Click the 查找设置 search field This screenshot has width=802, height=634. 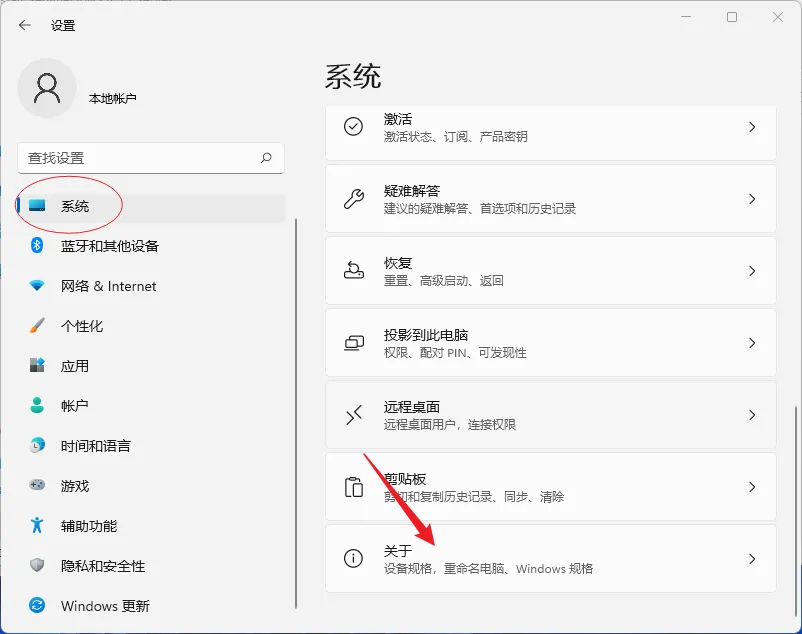click(151, 158)
